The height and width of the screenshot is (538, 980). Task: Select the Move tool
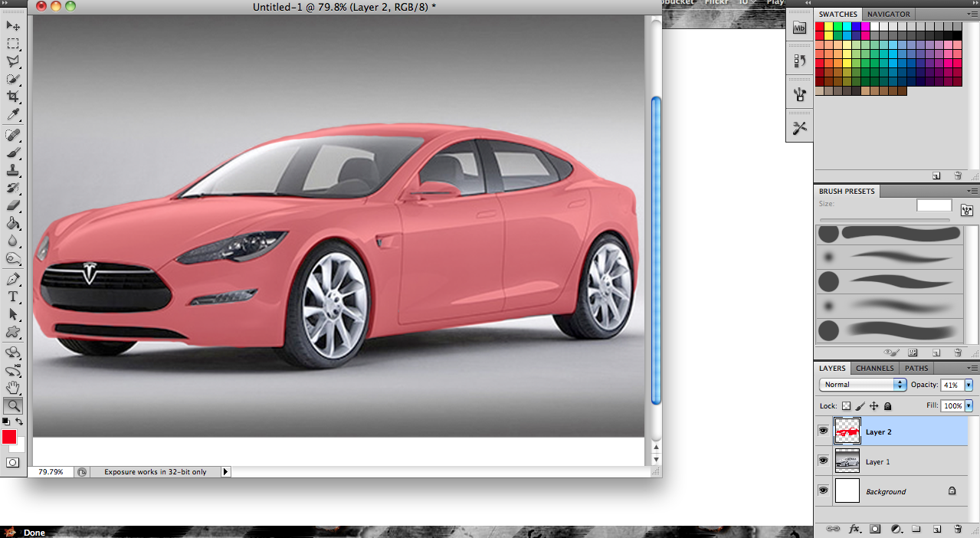13,26
